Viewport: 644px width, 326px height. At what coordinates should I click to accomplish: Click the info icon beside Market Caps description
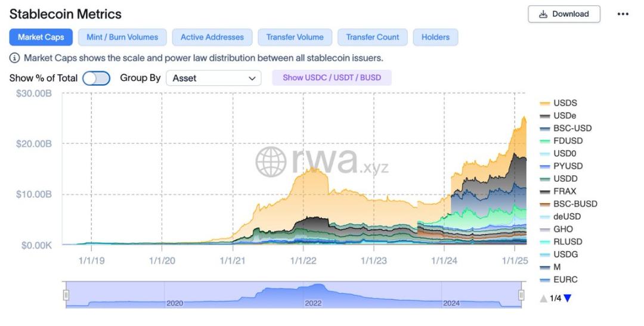15,58
